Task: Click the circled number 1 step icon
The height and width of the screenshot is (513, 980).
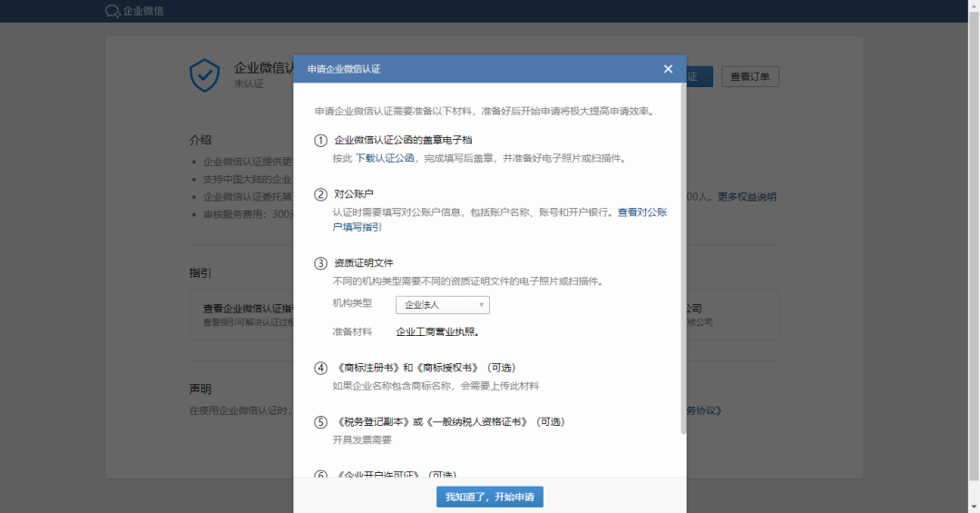Action: [320, 140]
